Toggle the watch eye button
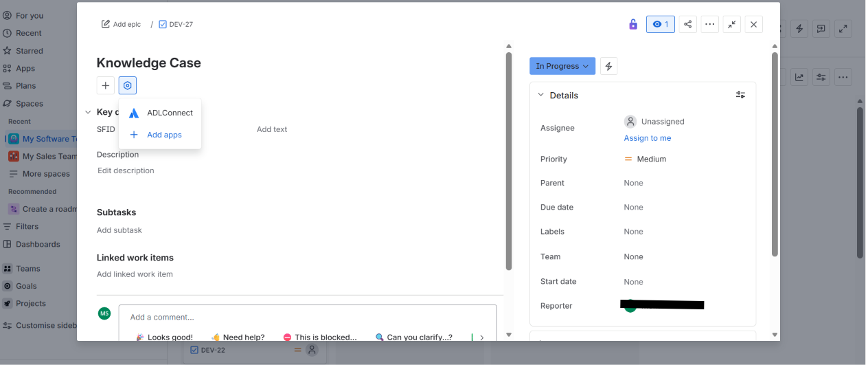868x365 pixels. click(661, 24)
